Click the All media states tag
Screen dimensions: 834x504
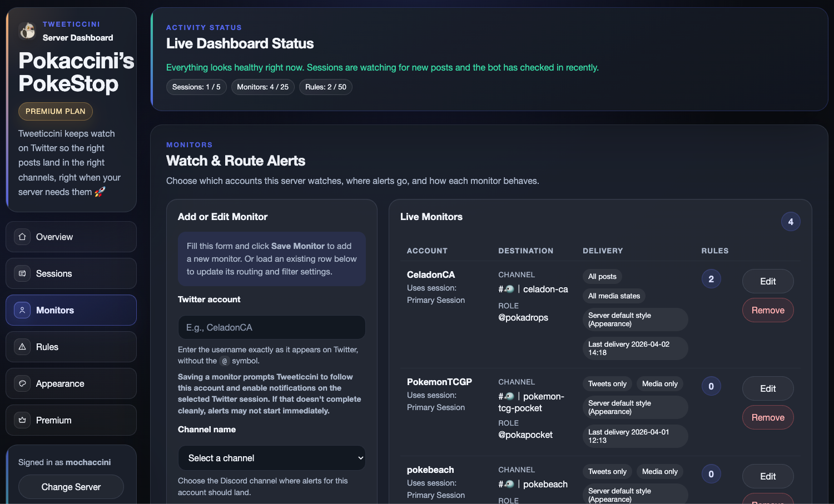pyautogui.click(x=614, y=296)
